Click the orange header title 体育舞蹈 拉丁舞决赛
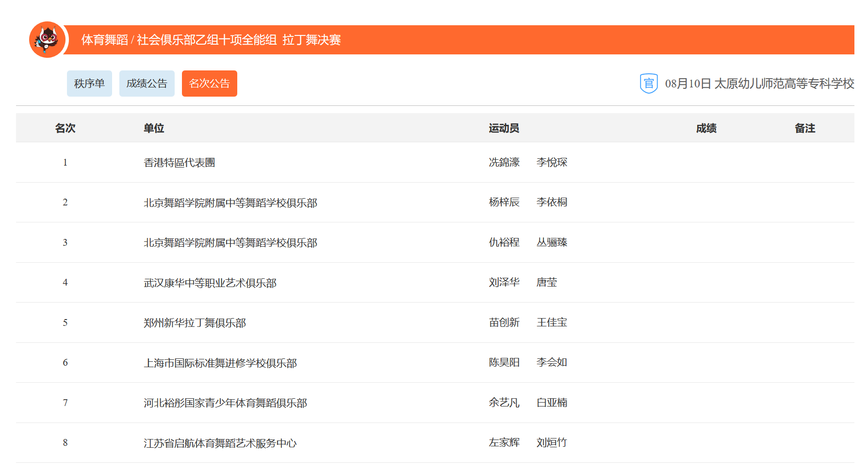Viewport: 868px width, 474px height. [211, 40]
